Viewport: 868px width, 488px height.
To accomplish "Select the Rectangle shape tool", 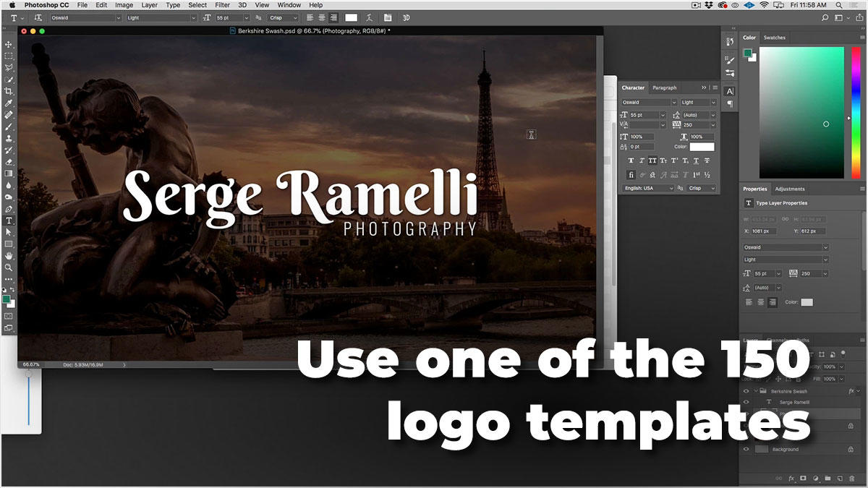I will (x=9, y=244).
